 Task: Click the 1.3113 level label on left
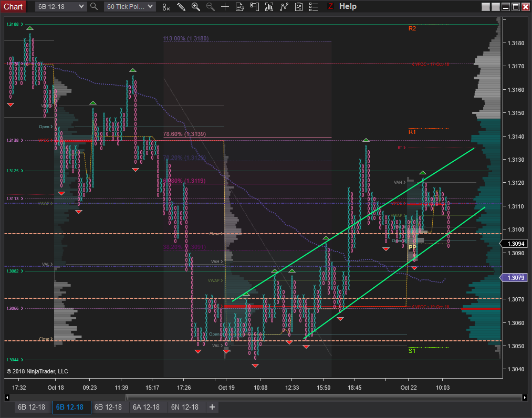tap(15, 198)
